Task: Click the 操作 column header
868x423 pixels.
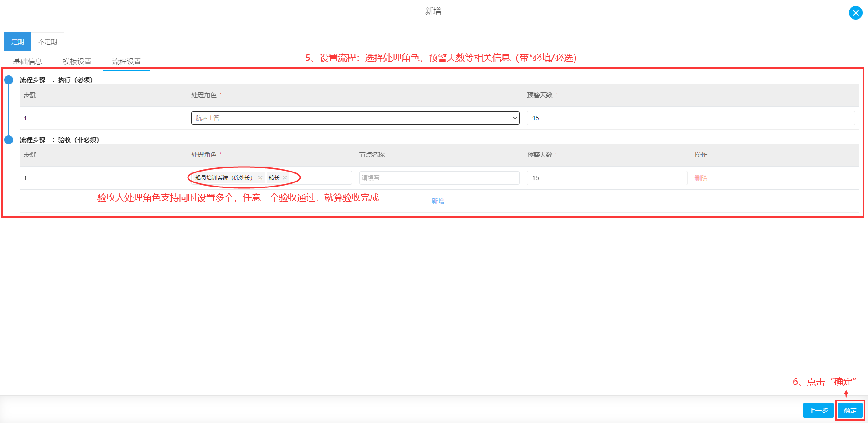Action: (x=701, y=155)
